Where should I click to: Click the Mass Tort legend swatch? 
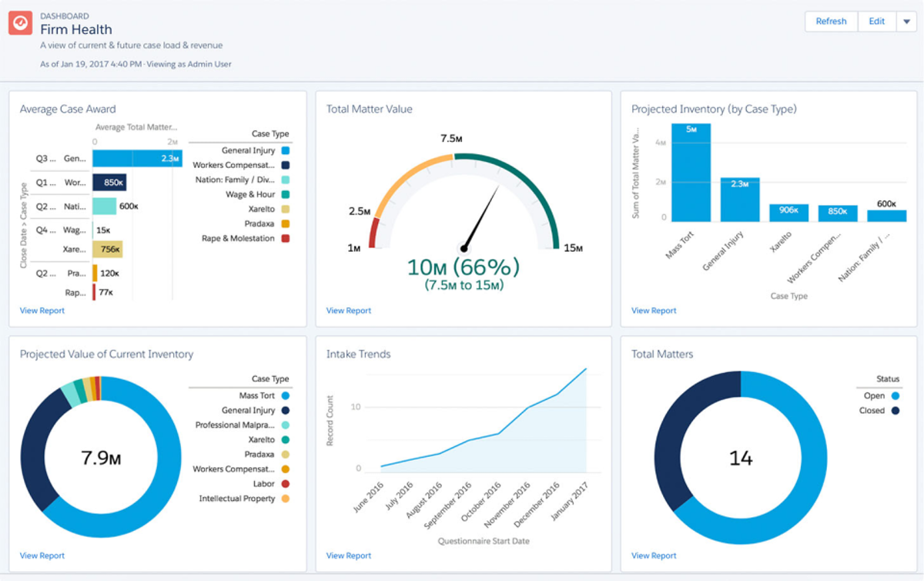(x=286, y=396)
